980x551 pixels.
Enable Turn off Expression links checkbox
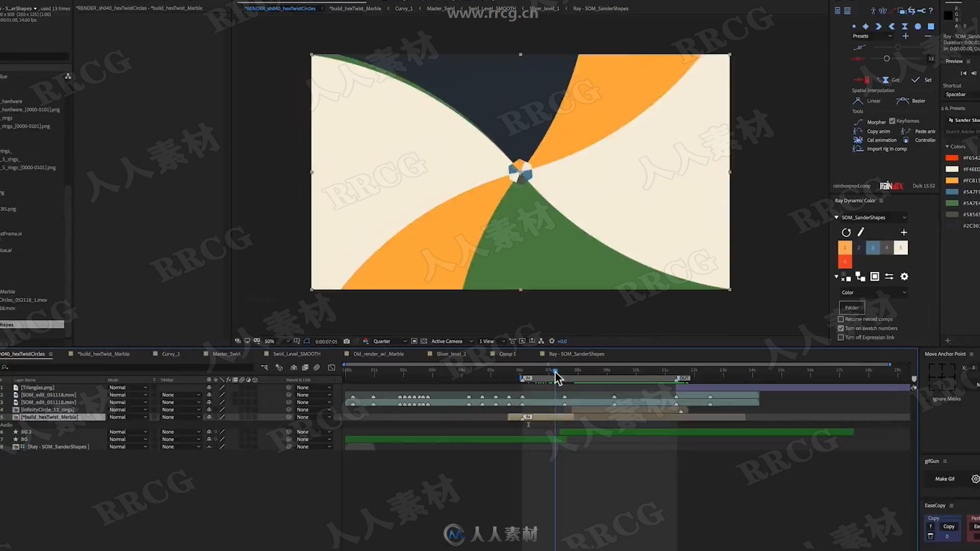click(x=841, y=337)
